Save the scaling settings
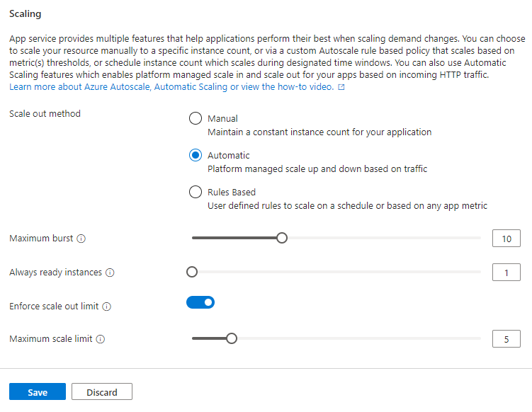 38,391
